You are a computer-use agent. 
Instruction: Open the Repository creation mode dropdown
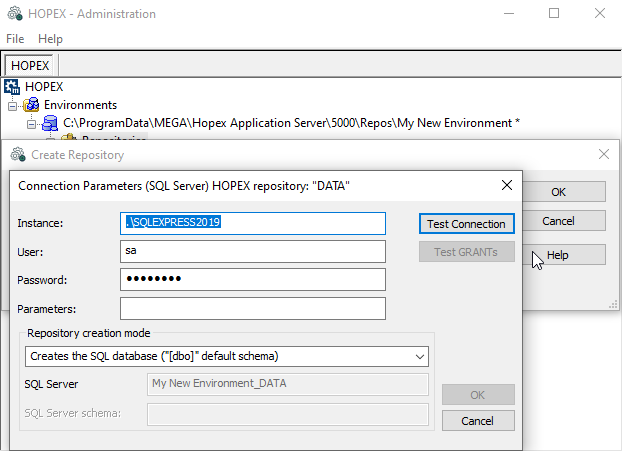coord(419,355)
